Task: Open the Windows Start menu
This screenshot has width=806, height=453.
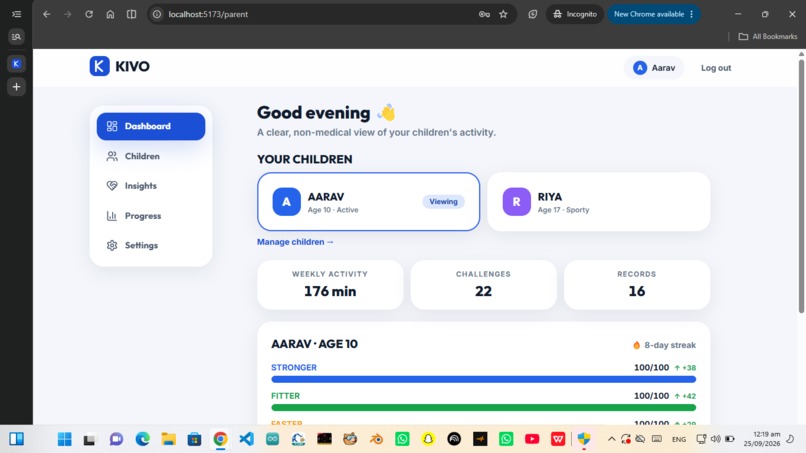Action: (64, 439)
